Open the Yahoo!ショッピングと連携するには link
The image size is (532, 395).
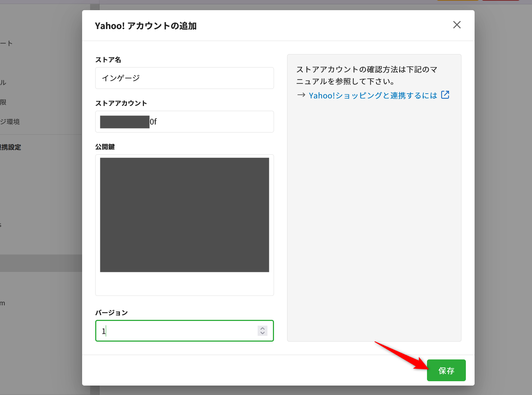coord(372,95)
